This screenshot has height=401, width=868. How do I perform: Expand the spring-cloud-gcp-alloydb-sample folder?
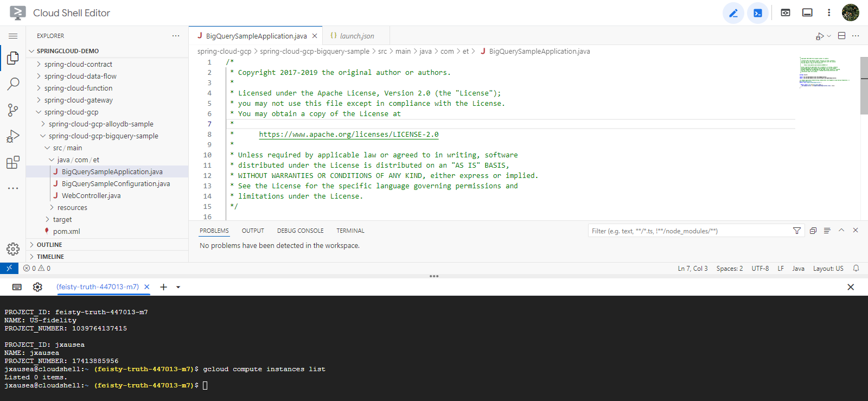(x=107, y=124)
